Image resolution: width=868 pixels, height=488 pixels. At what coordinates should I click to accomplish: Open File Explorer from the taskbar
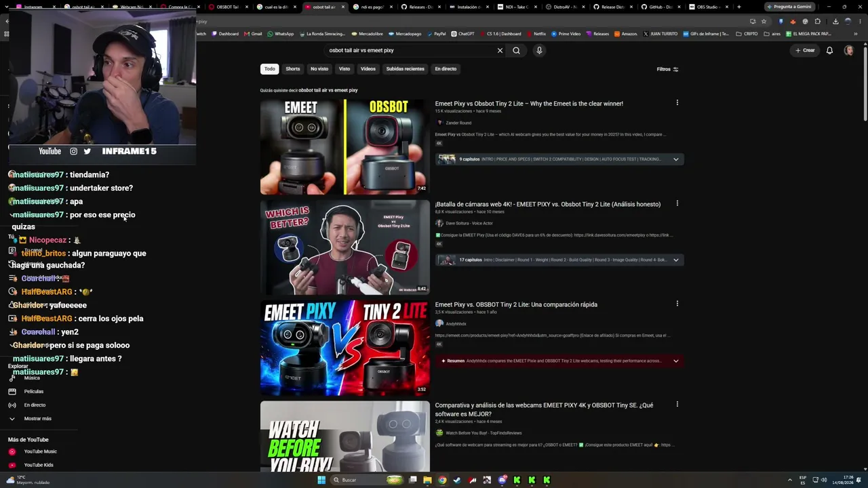coord(427,480)
